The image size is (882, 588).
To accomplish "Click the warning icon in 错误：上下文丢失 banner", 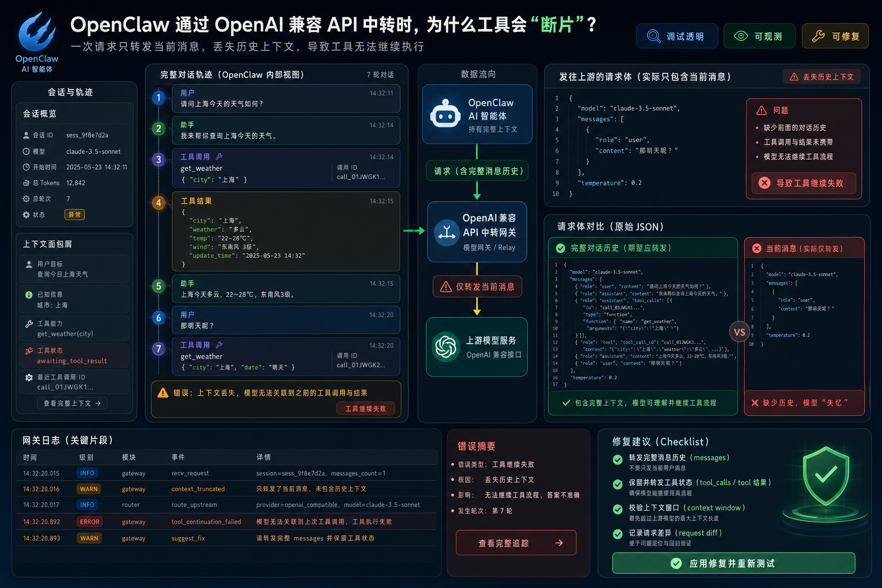I will (x=163, y=393).
